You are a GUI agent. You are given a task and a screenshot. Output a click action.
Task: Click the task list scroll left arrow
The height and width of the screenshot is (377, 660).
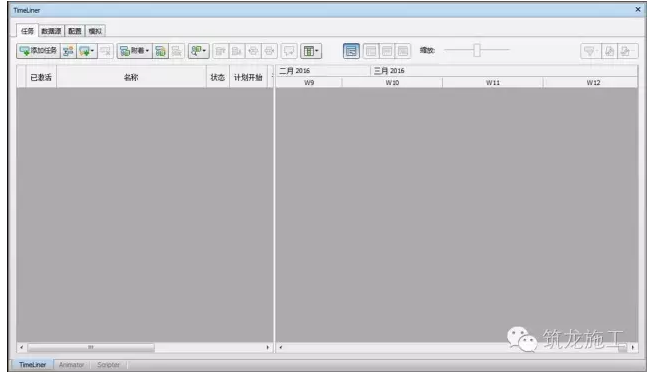tap(21, 347)
